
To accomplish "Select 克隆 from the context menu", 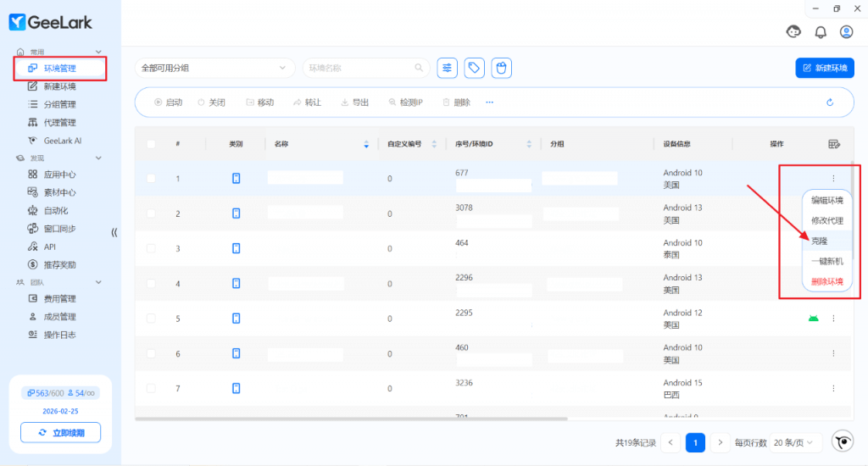I will click(819, 241).
